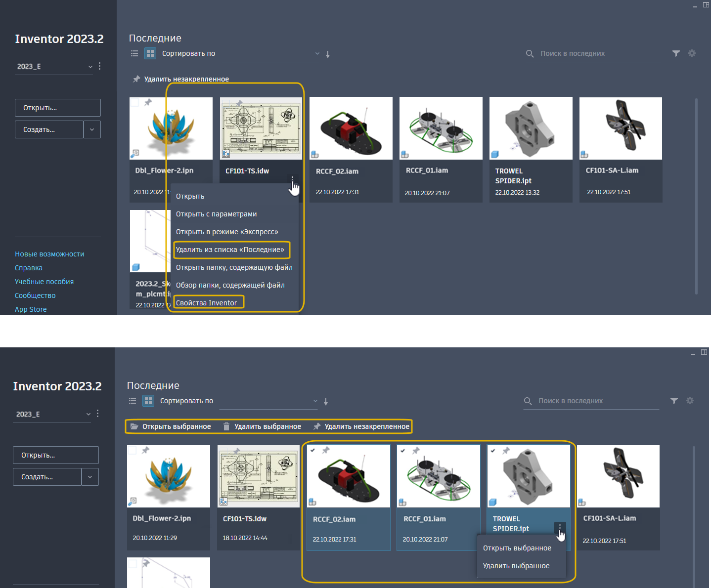Focus 'Поиск в последних' search field in upper window
The width and height of the screenshot is (711, 588).
pyautogui.click(x=593, y=53)
